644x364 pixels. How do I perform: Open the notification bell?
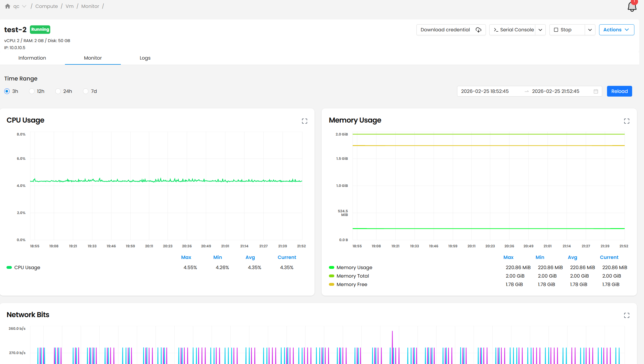[632, 6]
